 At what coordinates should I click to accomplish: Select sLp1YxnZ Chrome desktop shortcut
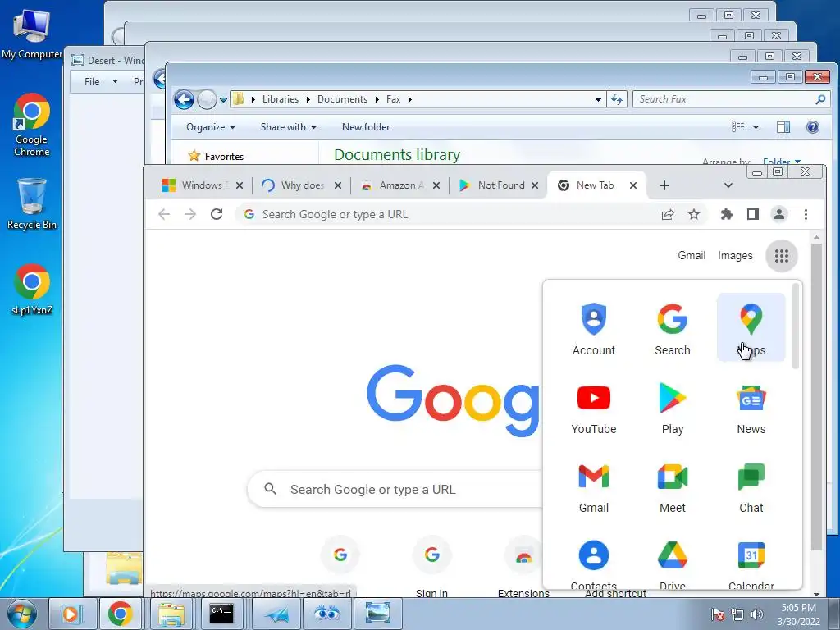pos(32,290)
